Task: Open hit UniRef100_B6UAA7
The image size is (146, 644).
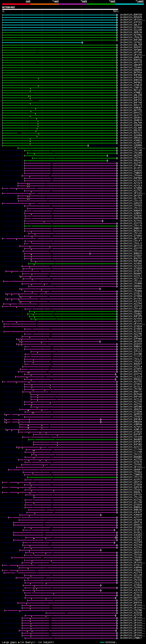Action: 131,274
